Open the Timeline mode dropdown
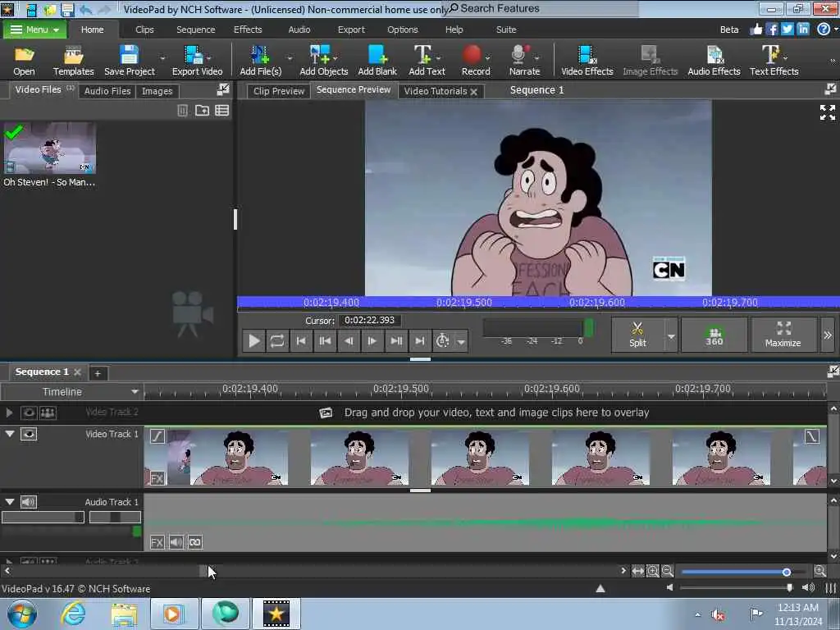Screen dimensions: 840x630 point(71,391)
